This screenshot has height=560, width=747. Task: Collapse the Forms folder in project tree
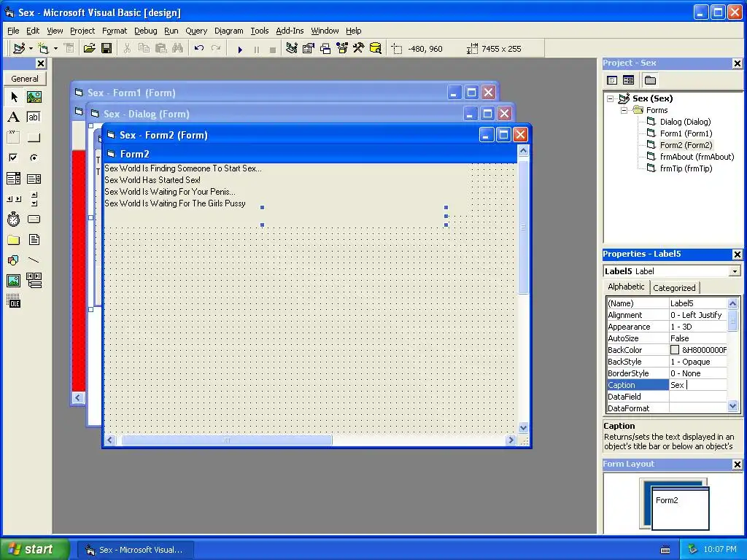[x=624, y=110]
